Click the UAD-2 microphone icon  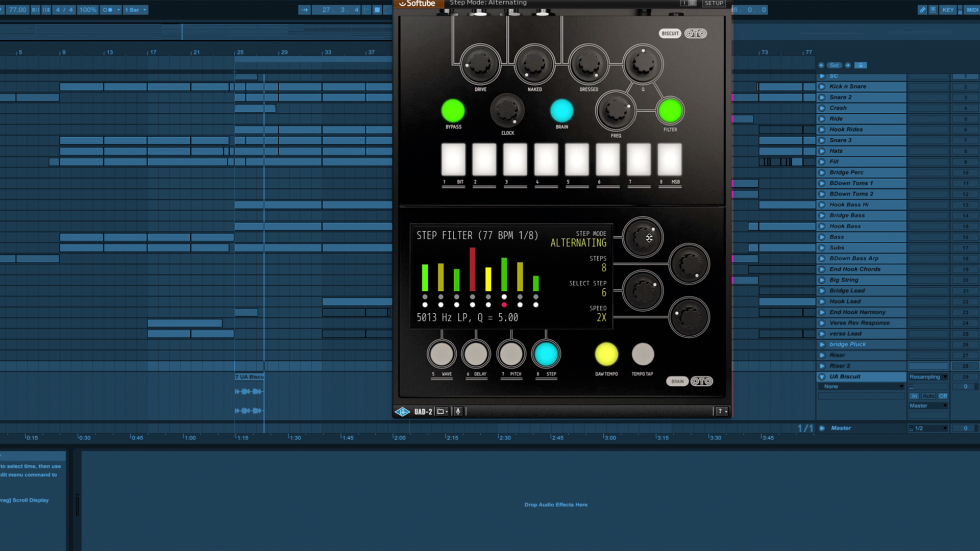click(x=458, y=411)
